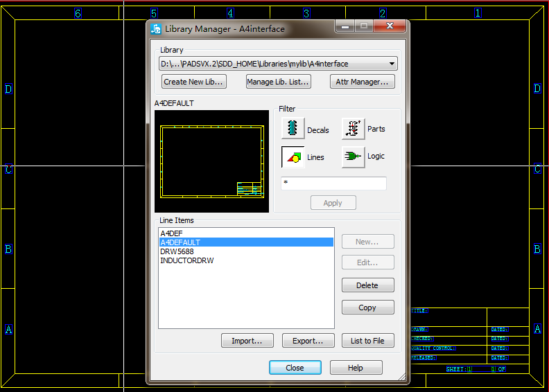The image size is (549, 392).
Task: Minimize the Library Manager window
Action: click(x=345, y=26)
